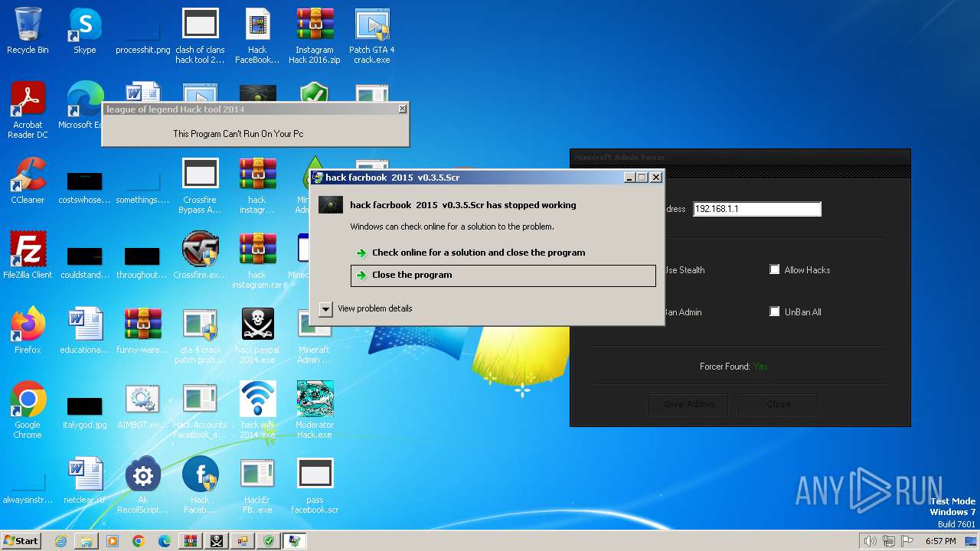Select Crossfire Bypass desktop icon
The width and height of the screenshot is (980, 551).
[x=200, y=185]
